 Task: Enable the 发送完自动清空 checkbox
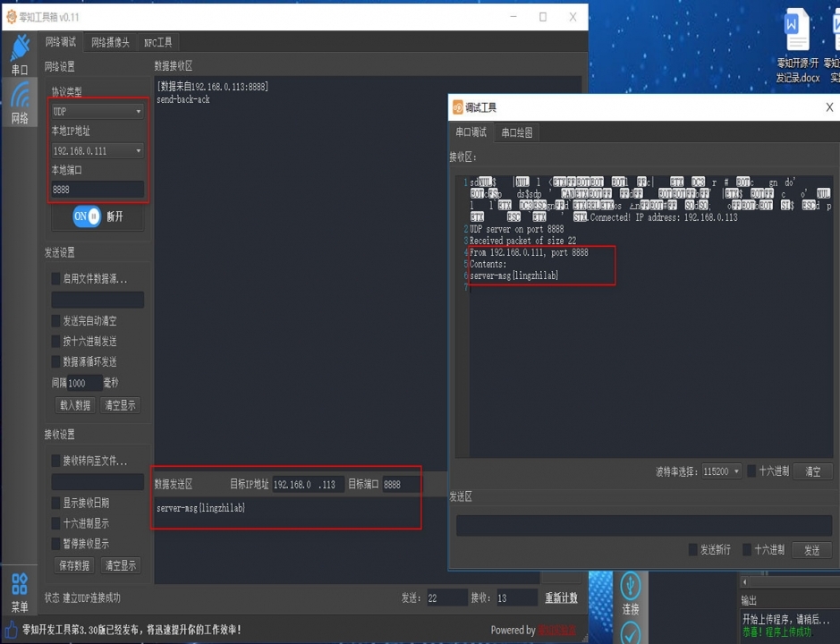tap(56, 321)
